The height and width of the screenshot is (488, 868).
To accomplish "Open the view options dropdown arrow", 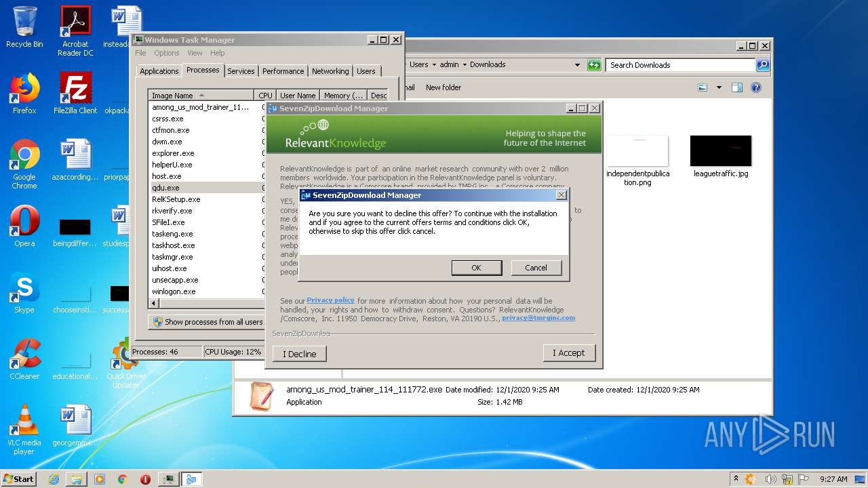I will [x=719, y=87].
